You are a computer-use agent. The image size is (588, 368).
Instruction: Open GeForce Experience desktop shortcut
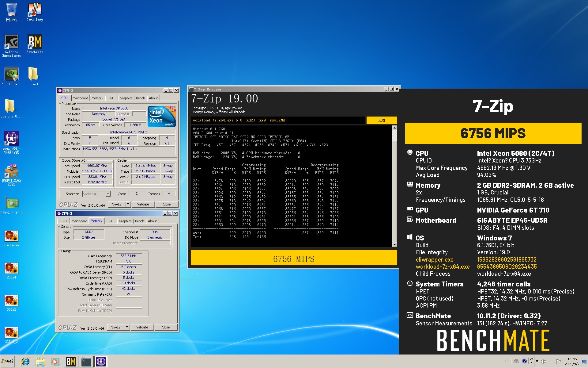click(11, 46)
